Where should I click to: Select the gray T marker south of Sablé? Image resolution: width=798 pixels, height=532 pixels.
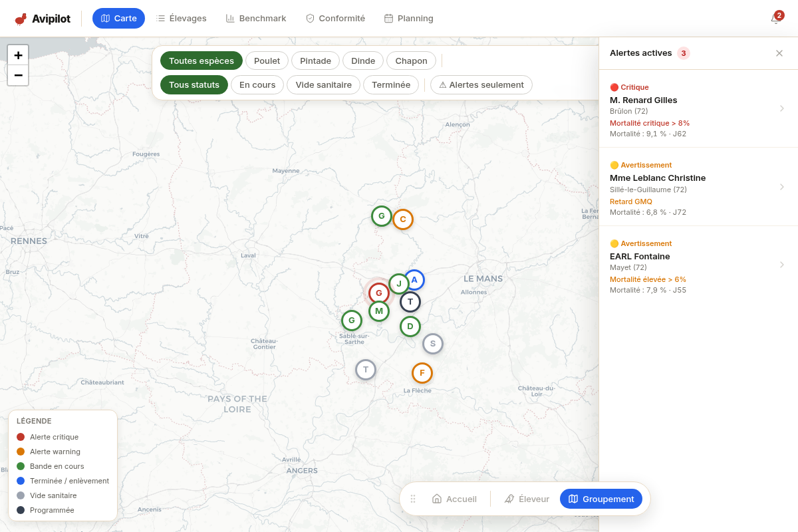tap(366, 370)
